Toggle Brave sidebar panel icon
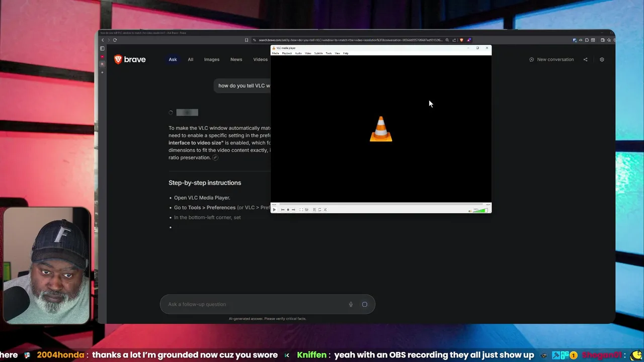Viewport: 644px width, 362px height. click(102, 49)
